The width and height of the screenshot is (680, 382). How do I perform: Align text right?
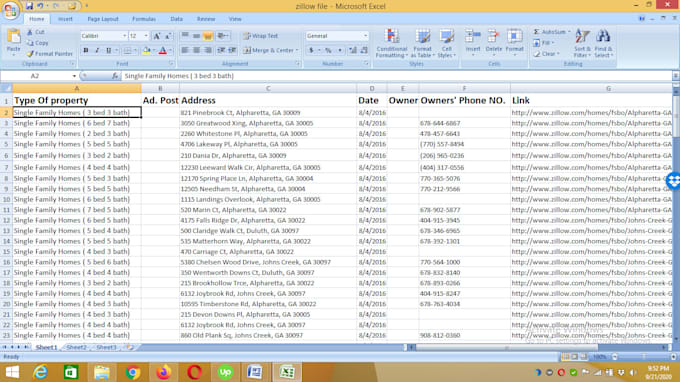[208, 50]
